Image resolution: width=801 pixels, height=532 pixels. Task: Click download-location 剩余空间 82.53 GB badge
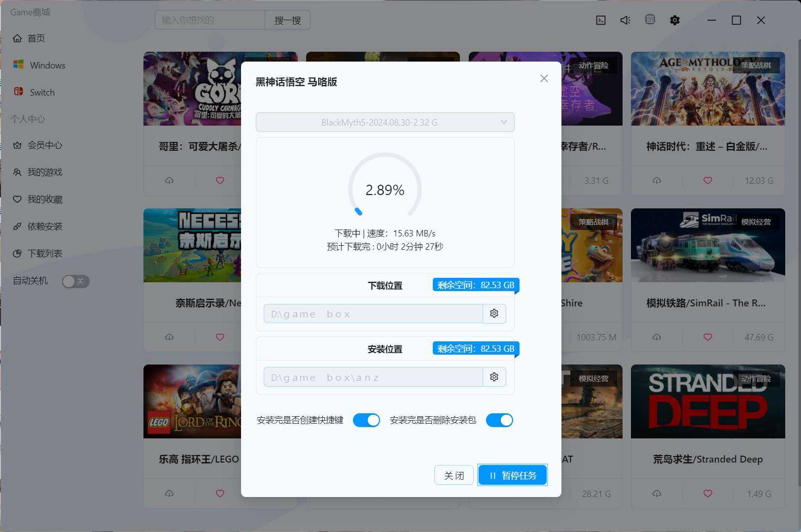coord(476,285)
